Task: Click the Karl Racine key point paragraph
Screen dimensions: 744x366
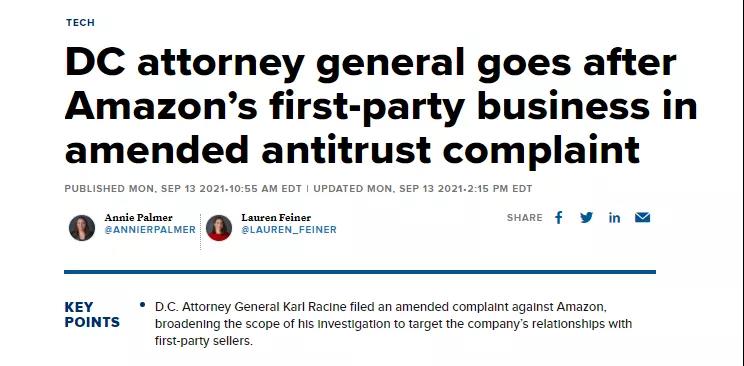Action: tap(393, 324)
